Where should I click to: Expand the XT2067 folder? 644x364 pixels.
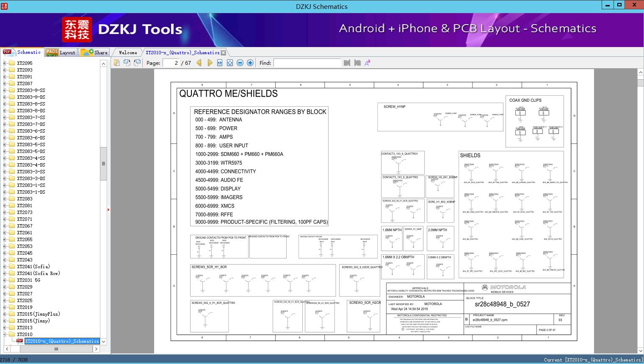click(5, 226)
